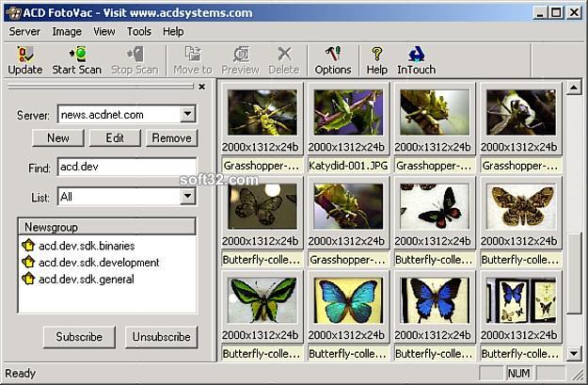Viewport: 588px width, 385px height.
Task: Click the Katydid-001.JPG filename label
Action: [x=348, y=166]
